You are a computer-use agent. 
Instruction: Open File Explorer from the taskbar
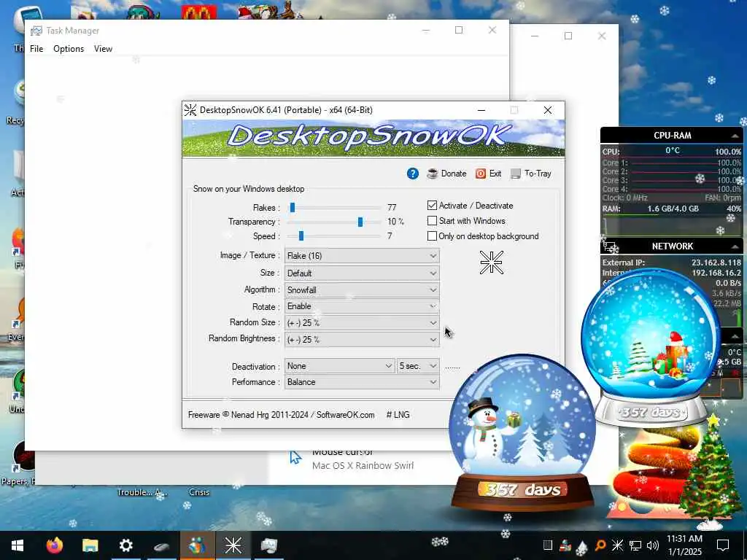click(x=90, y=545)
